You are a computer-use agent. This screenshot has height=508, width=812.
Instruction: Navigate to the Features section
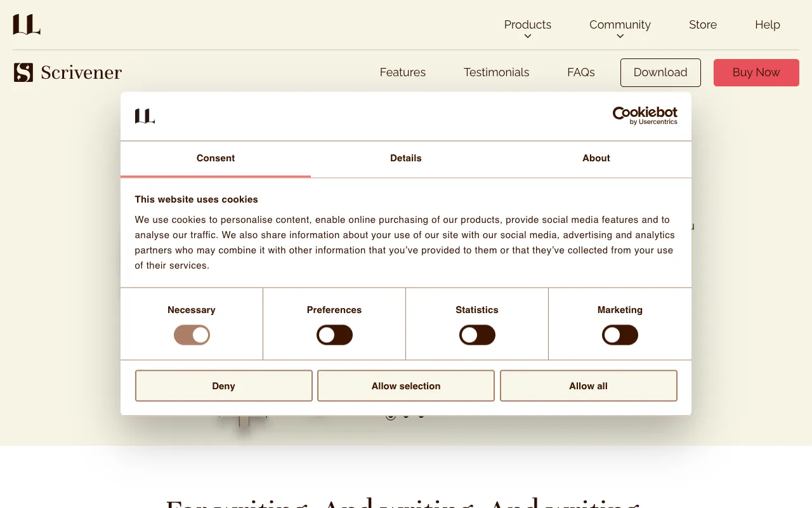pyautogui.click(x=402, y=72)
